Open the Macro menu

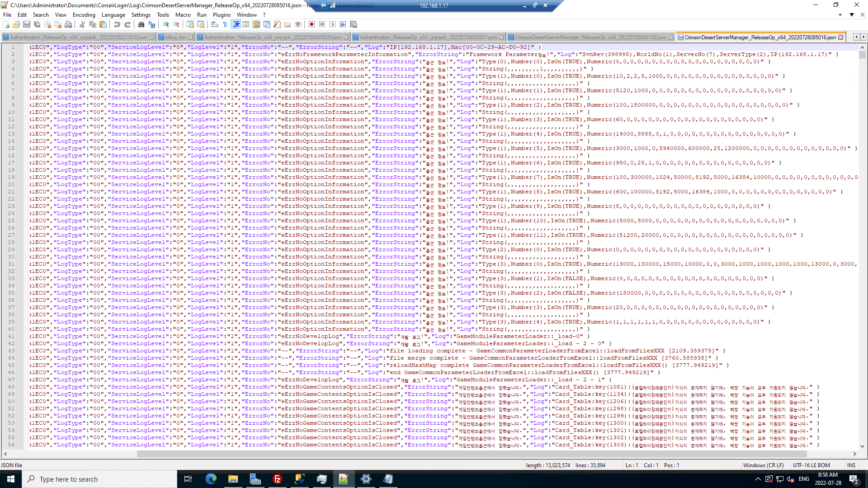[x=183, y=14]
